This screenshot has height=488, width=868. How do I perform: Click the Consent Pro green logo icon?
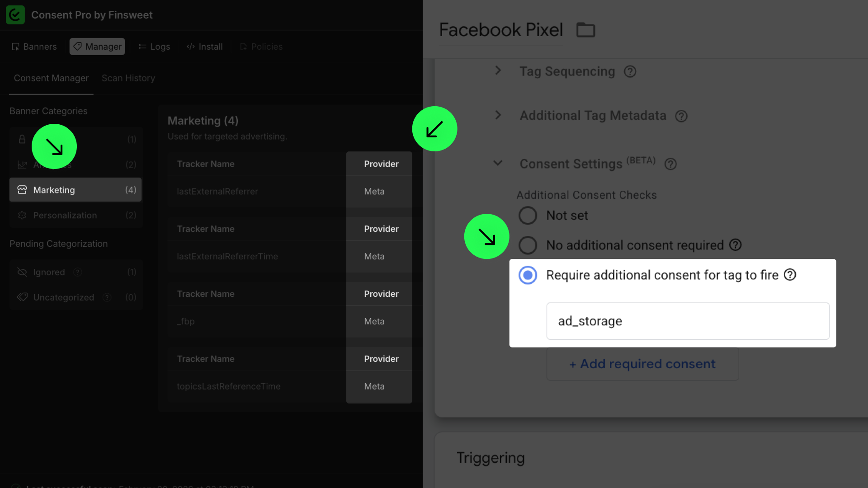pos(15,15)
